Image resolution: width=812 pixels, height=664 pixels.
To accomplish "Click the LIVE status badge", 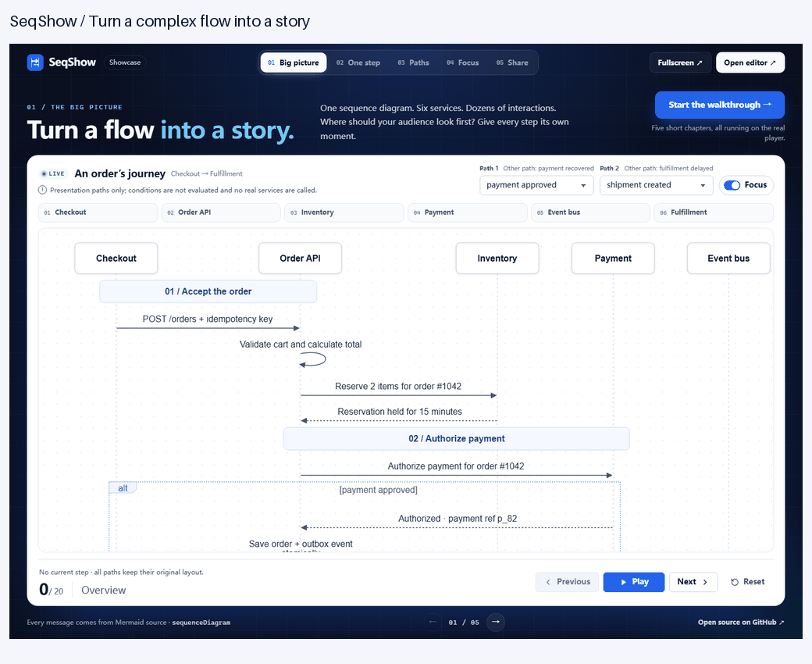I will pyautogui.click(x=53, y=173).
